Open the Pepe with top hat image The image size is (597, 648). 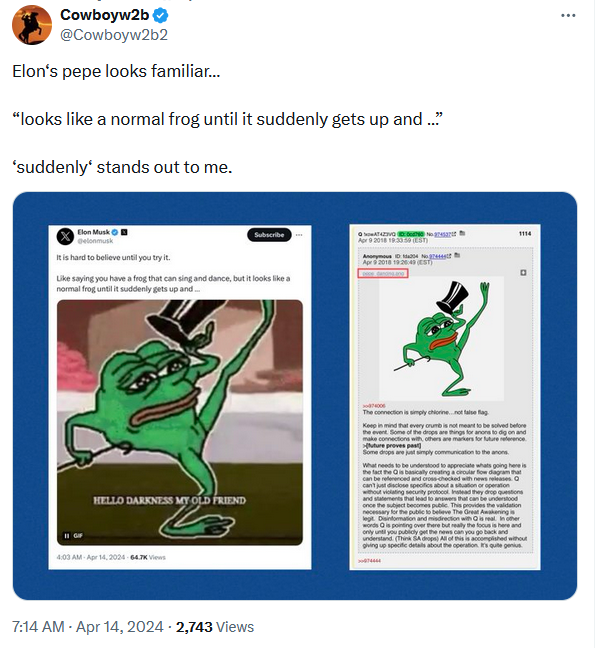pyautogui.click(x=442, y=339)
